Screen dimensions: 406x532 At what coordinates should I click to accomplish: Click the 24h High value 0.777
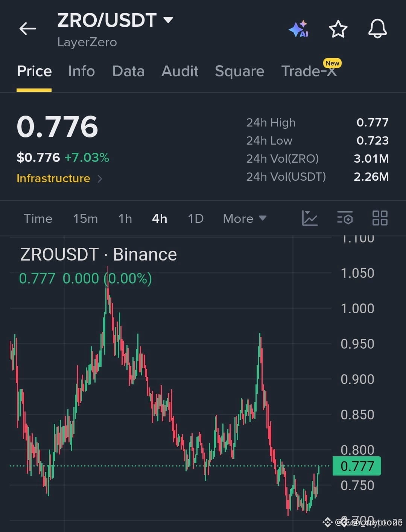(x=373, y=122)
